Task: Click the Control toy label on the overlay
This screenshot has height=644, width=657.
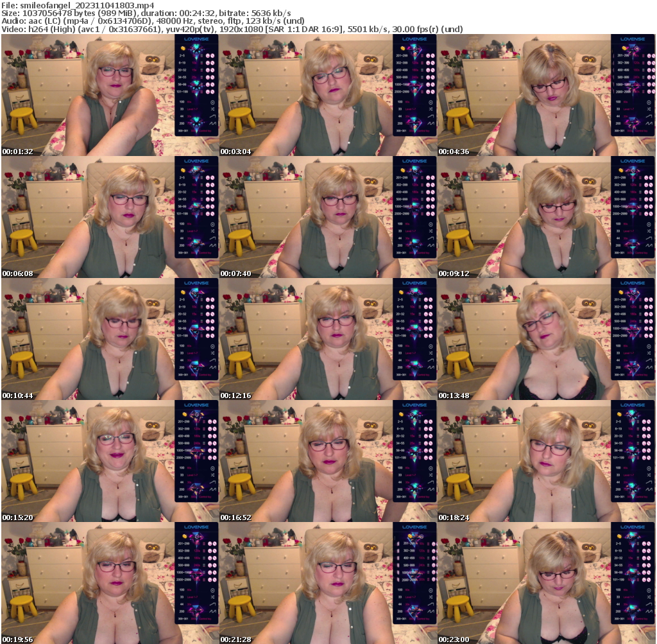Action: 205,130
